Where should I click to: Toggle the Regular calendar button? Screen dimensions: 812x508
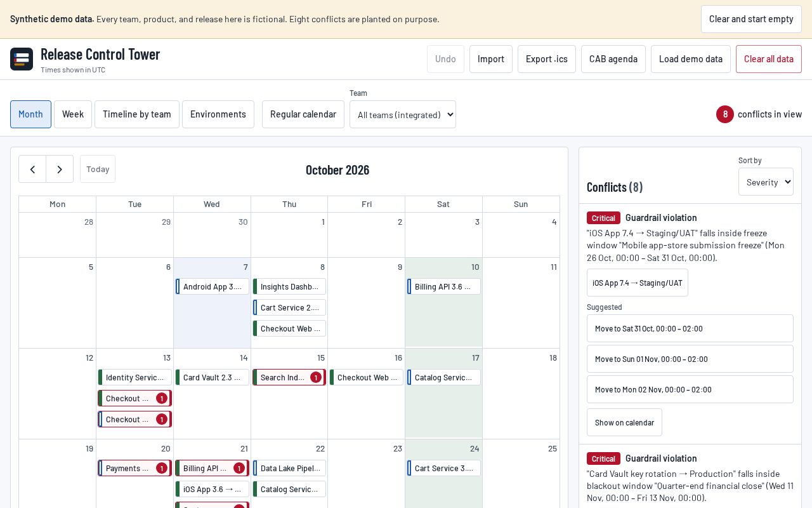coord(303,114)
